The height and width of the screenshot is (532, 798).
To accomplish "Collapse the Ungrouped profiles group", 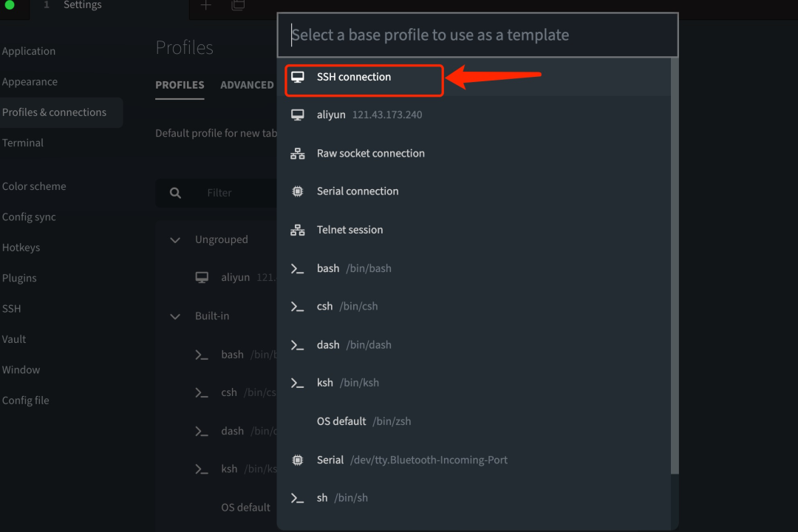I will tap(174, 240).
